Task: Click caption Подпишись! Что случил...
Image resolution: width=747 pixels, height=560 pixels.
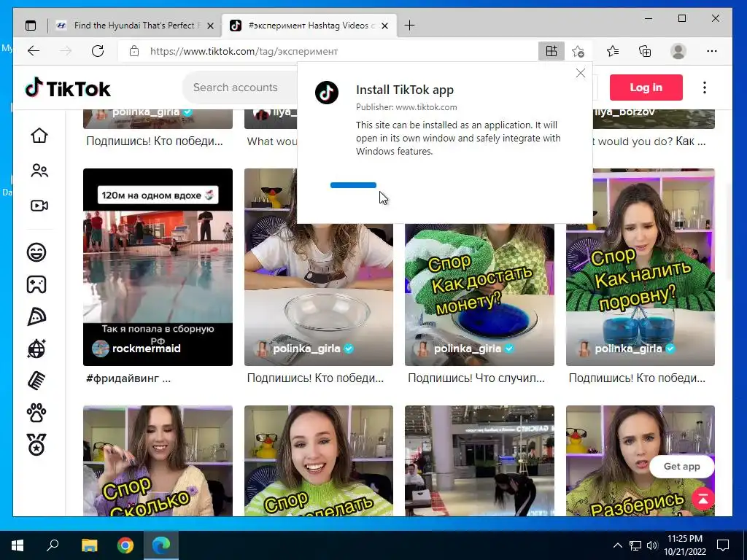Action: coord(476,378)
